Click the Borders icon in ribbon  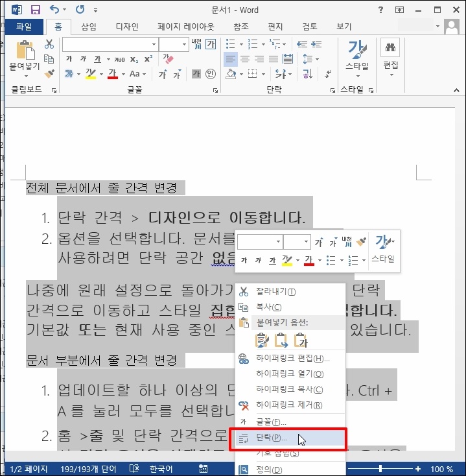tap(252, 74)
